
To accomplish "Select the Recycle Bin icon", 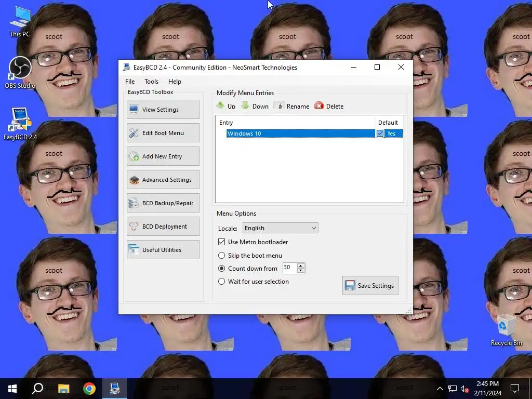I will (x=506, y=330).
